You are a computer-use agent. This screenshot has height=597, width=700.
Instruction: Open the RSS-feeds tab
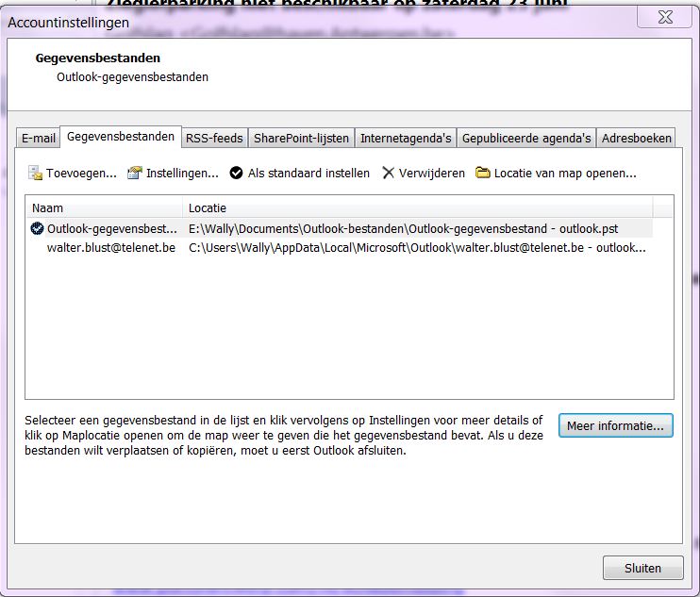coord(214,138)
